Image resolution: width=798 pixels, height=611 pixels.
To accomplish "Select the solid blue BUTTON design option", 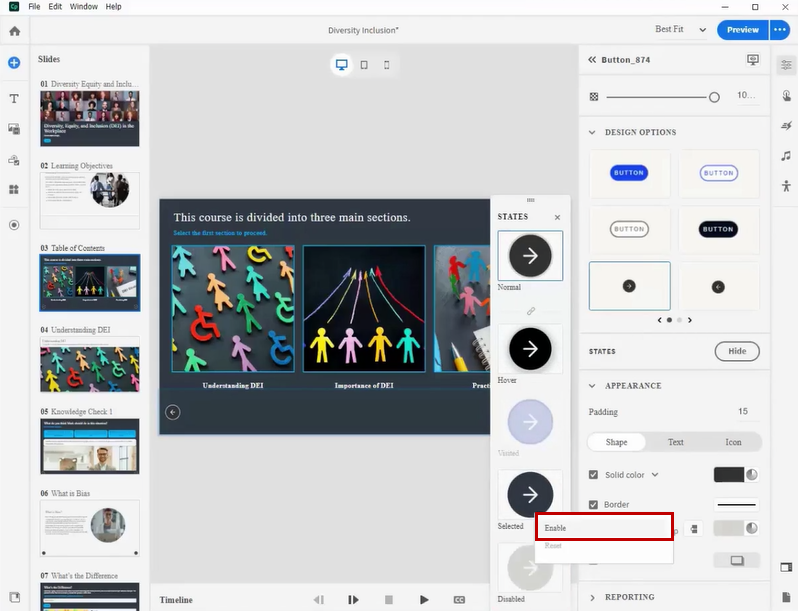I will click(x=629, y=173).
